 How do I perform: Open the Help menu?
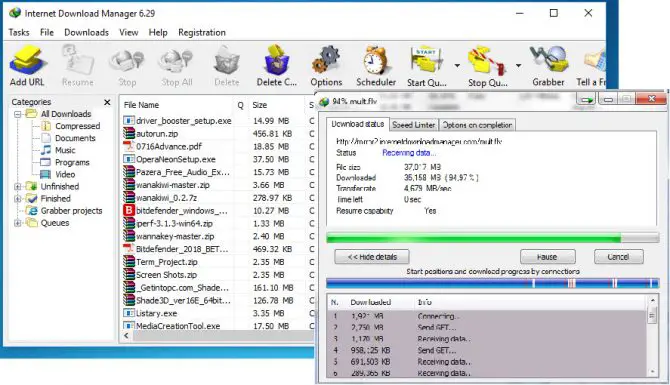pyautogui.click(x=158, y=32)
